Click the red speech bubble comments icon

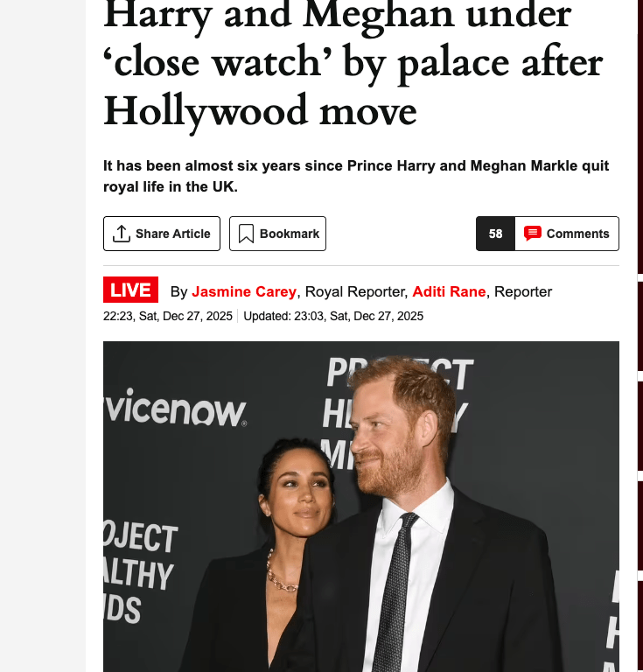533,234
